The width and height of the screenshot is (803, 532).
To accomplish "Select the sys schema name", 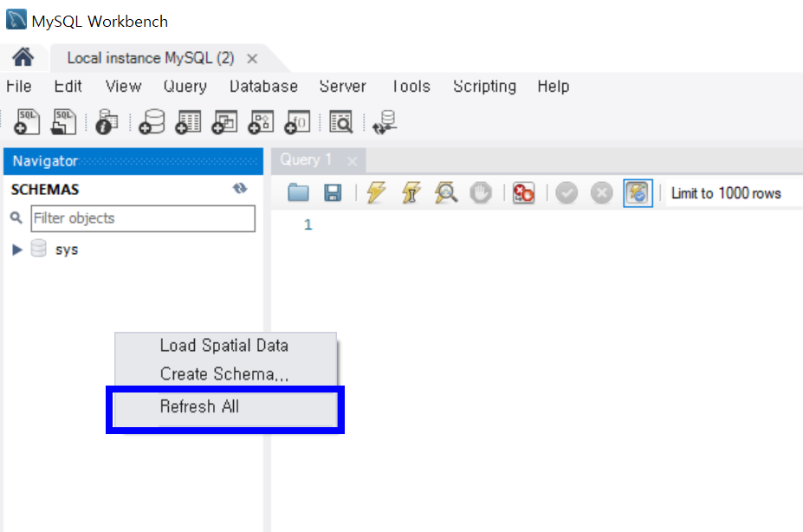I will coord(67,250).
